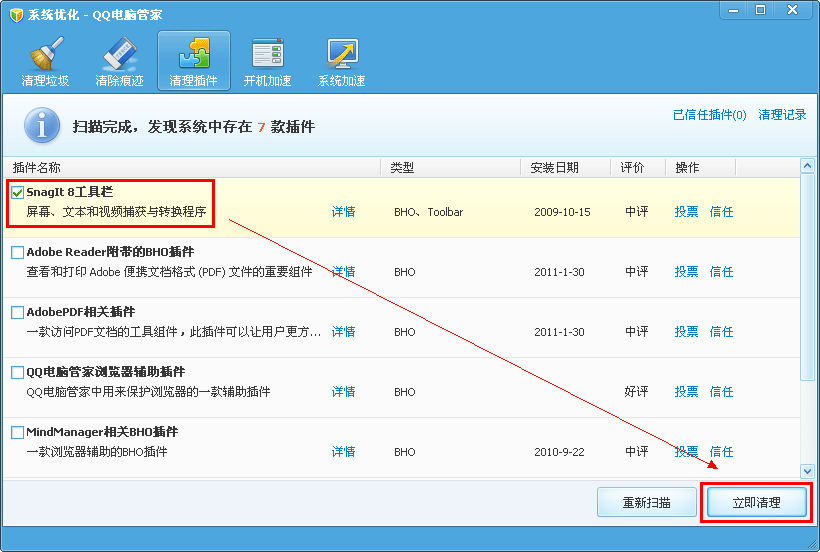Close the 系统优化 window
Screen dimensions: 820x552
pyautogui.click(x=793, y=10)
